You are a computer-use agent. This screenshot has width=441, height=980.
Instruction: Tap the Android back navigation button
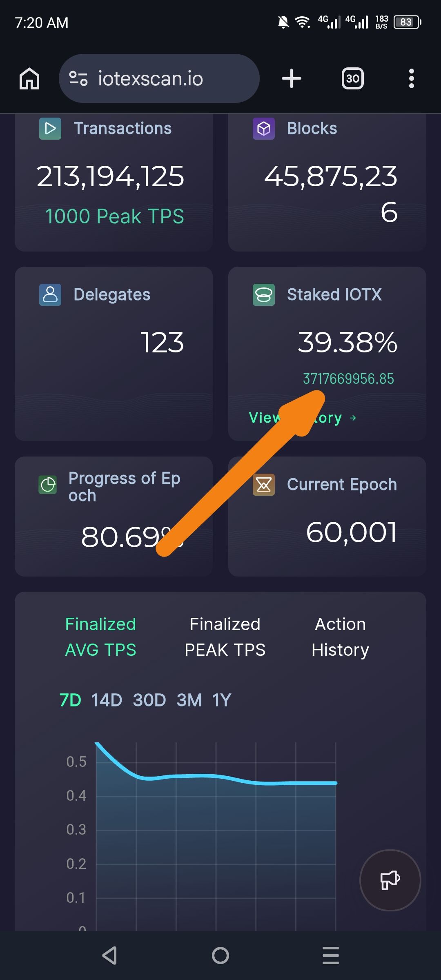tap(109, 955)
